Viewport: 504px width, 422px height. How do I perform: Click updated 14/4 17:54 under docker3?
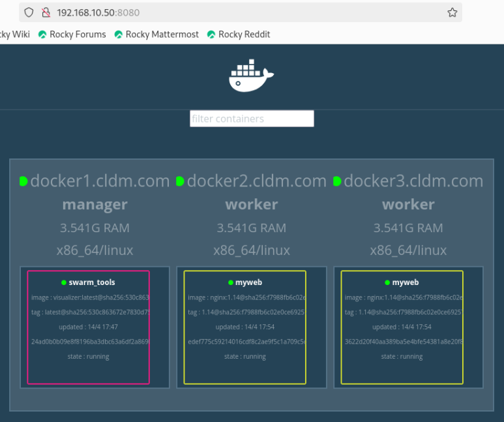tap(402, 327)
